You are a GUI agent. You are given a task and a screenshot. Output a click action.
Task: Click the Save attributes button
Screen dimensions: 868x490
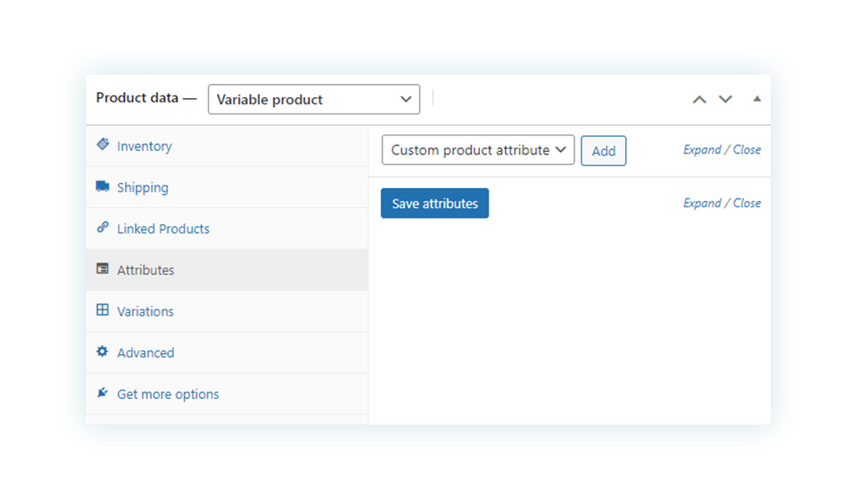(x=435, y=203)
